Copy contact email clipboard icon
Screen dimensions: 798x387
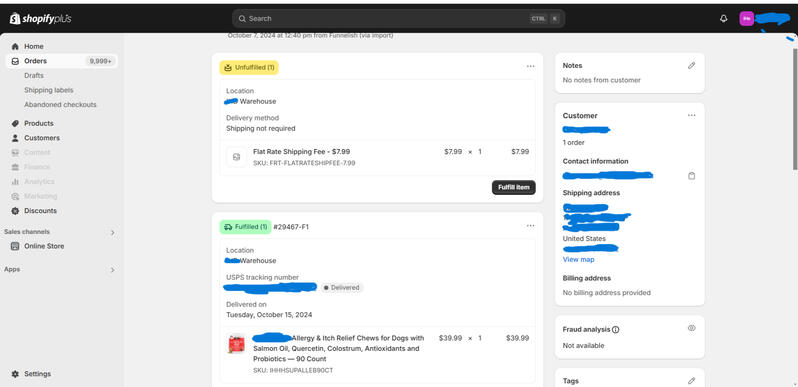pos(691,176)
